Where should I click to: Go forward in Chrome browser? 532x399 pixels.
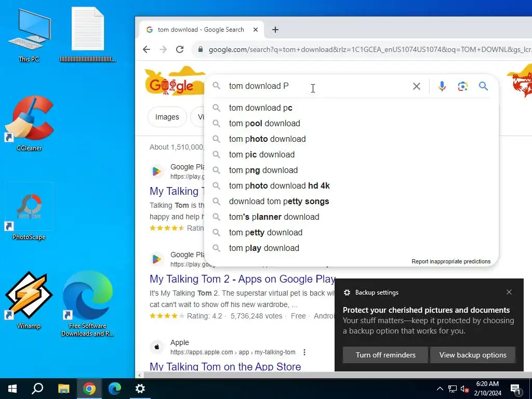click(163, 49)
